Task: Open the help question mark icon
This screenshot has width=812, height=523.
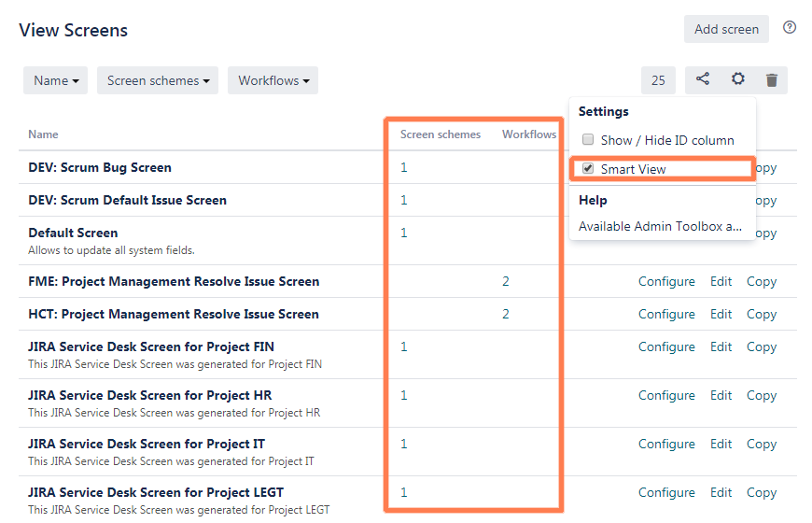Action: pos(790,28)
